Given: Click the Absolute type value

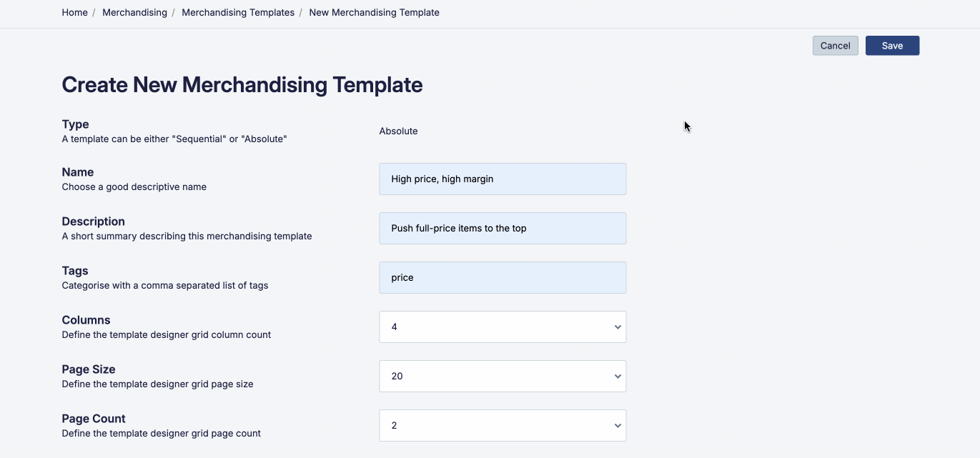Looking at the screenshot, I should point(398,131).
